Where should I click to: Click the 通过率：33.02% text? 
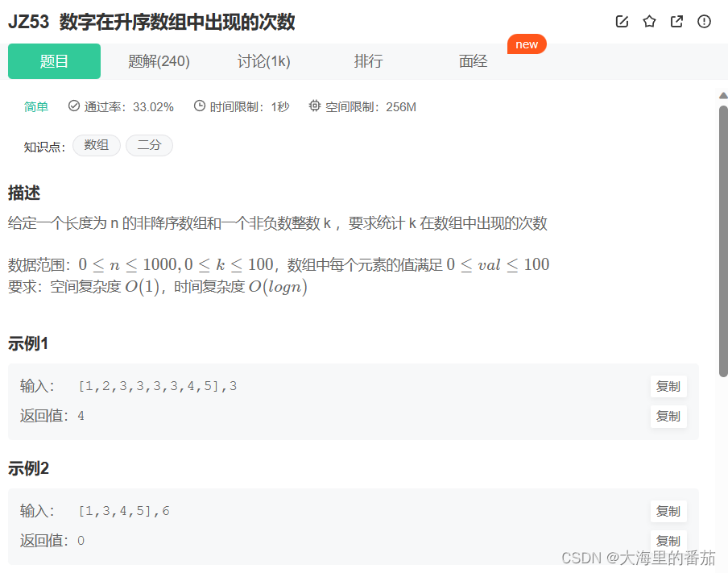click(x=129, y=107)
